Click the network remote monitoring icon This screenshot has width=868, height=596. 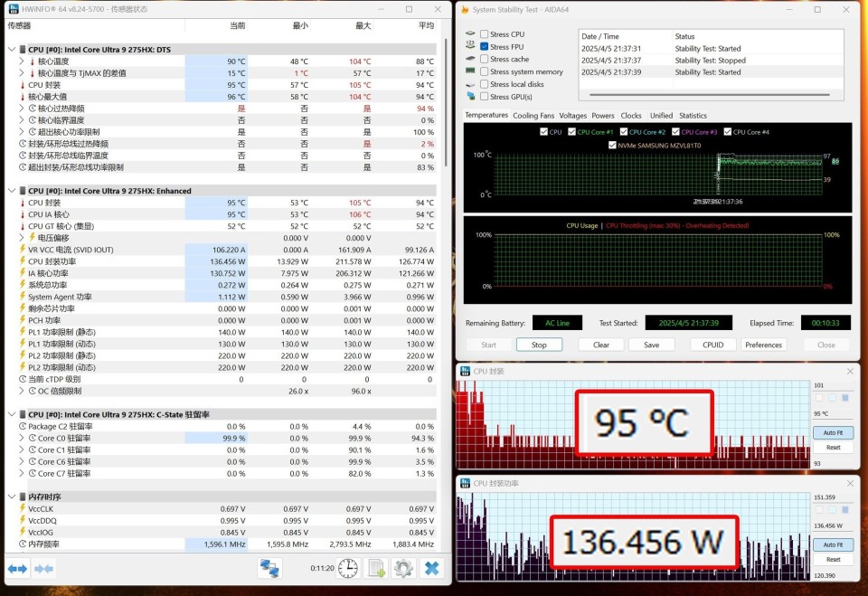269,568
